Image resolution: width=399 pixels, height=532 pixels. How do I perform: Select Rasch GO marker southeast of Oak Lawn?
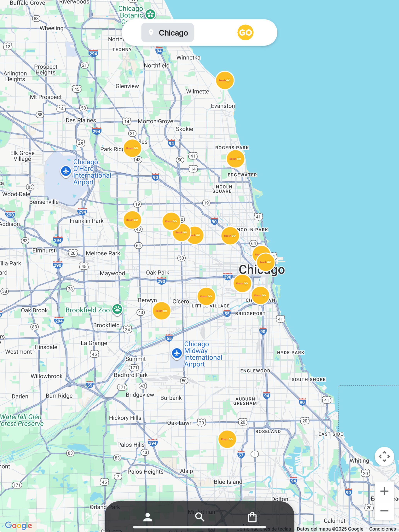pos(227,439)
